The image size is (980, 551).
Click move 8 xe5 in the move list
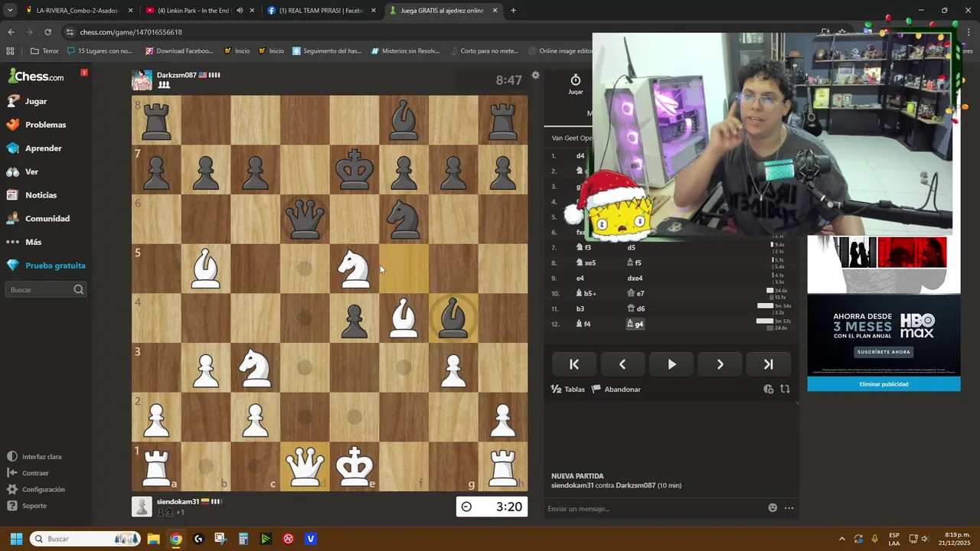pyautogui.click(x=586, y=263)
